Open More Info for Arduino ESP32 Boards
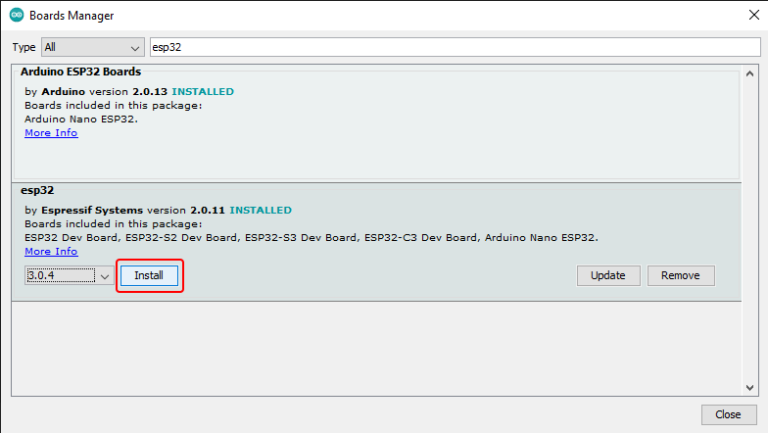Image resolution: width=768 pixels, height=433 pixels. pos(51,133)
